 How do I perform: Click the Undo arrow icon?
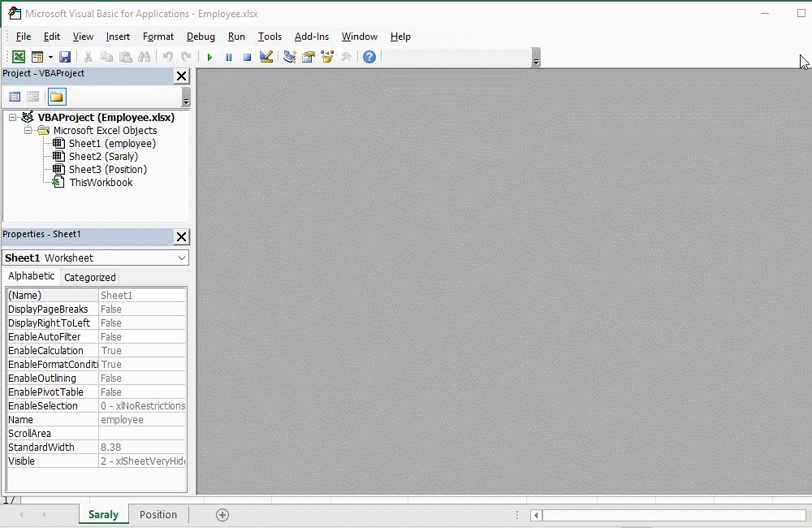pyautogui.click(x=168, y=57)
